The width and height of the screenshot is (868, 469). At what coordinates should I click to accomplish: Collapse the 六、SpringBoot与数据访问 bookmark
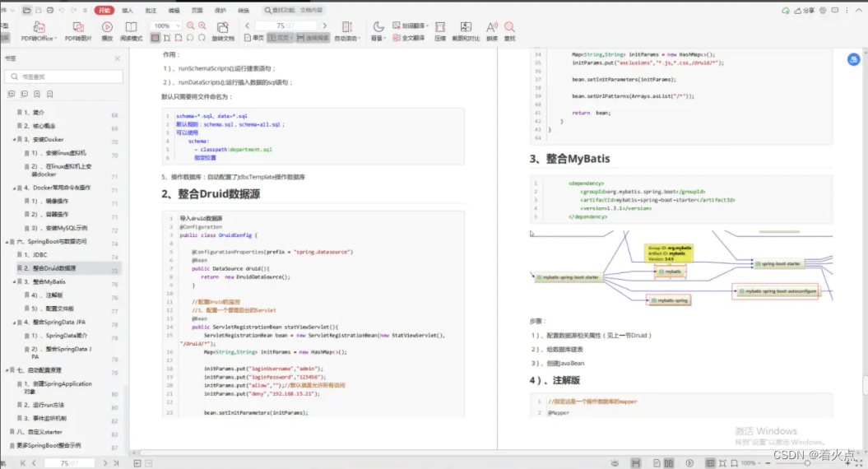[7, 242]
